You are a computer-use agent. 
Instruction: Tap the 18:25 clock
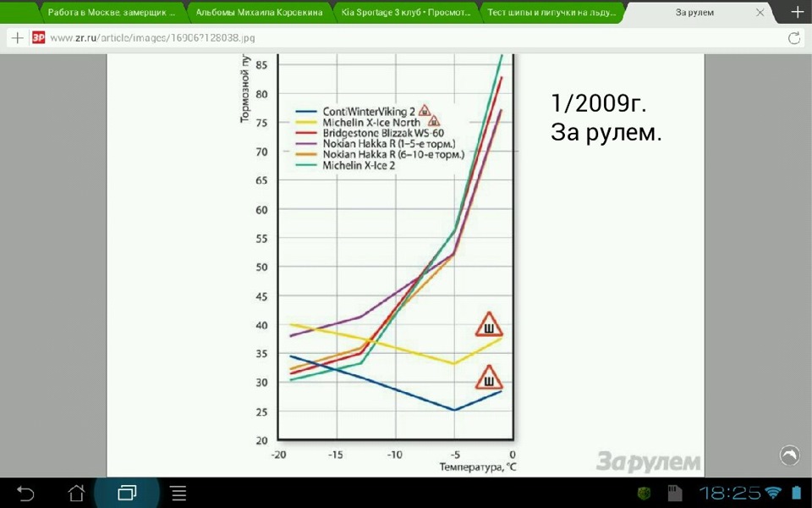pos(730,493)
